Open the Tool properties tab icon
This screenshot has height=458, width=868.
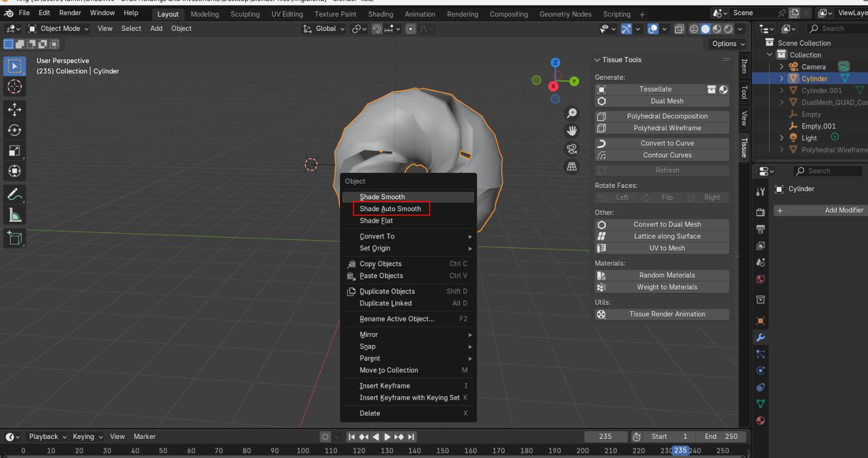tap(761, 192)
